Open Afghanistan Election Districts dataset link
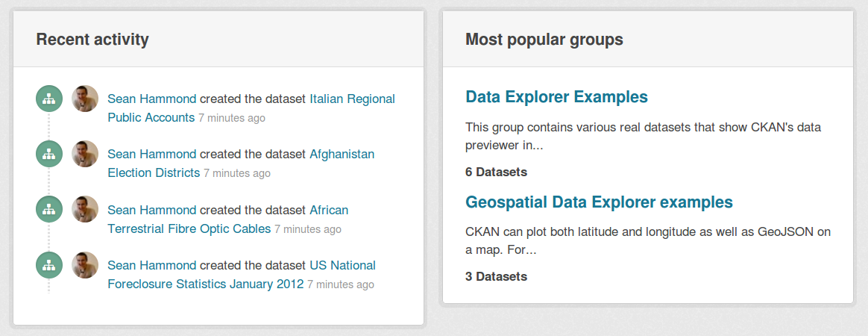Screen dimensions: 868x336 tap(241, 164)
